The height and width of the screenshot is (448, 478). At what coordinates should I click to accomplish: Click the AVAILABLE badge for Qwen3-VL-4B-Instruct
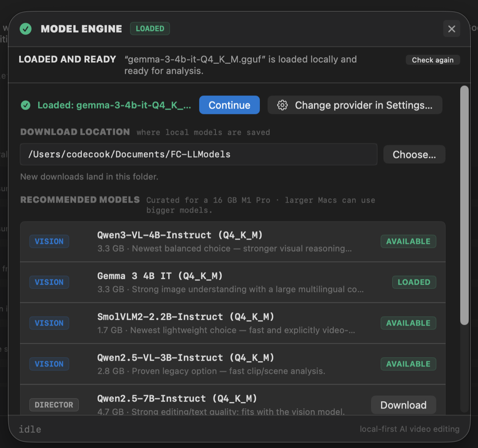[408, 241]
